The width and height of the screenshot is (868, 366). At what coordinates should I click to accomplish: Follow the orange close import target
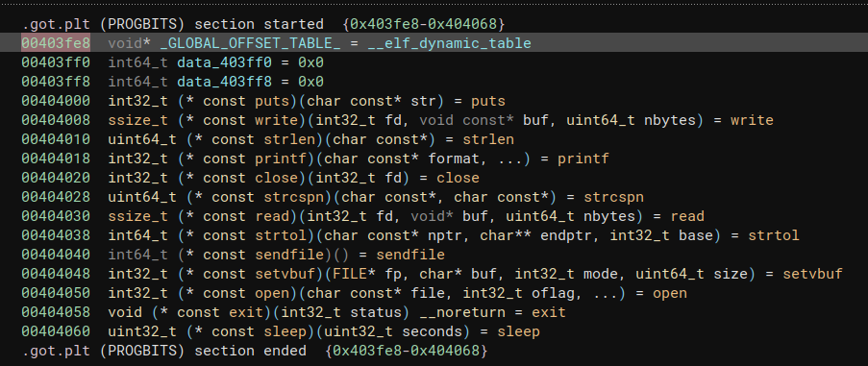coord(458,178)
